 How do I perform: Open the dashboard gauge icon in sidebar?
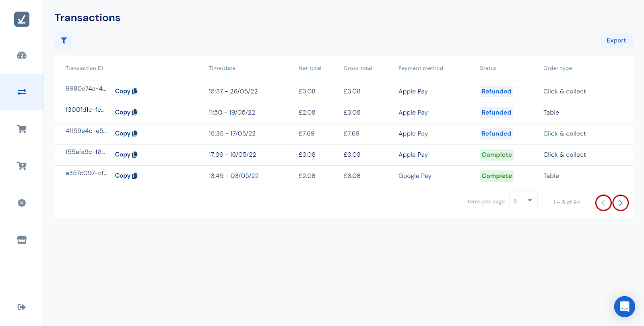point(22,55)
